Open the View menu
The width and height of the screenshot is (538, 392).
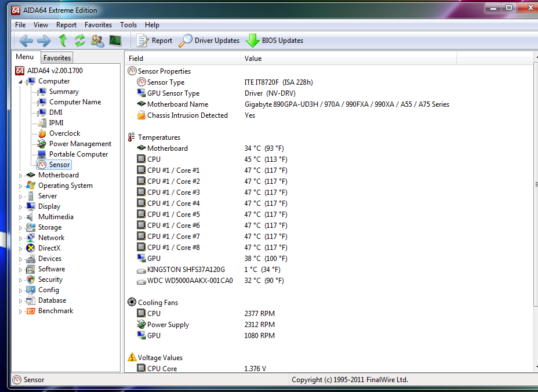coord(41,25)
